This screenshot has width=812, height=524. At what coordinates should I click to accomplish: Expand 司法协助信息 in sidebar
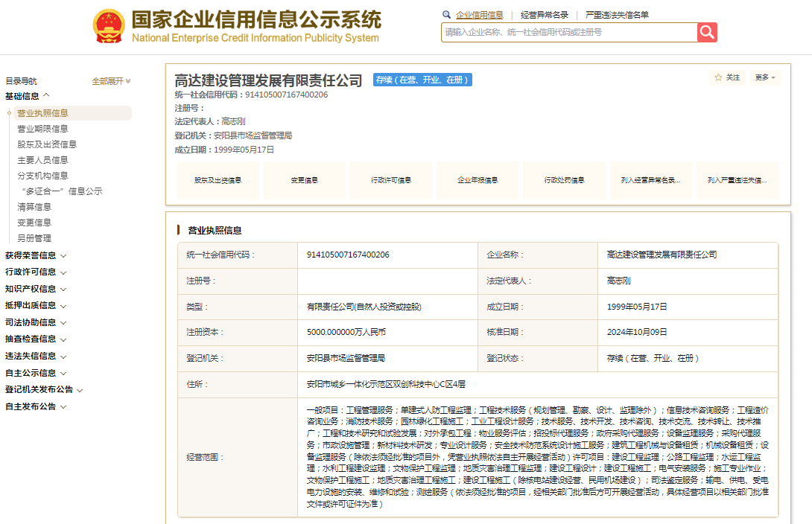pos(36,322)
